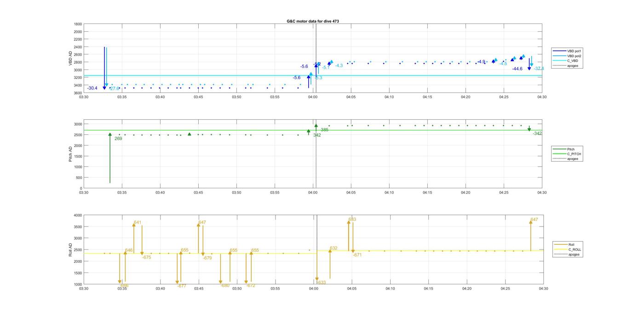Click the plot title 'G&C motor data for dive 473'

pyautogui.click(x=313, y=21)
